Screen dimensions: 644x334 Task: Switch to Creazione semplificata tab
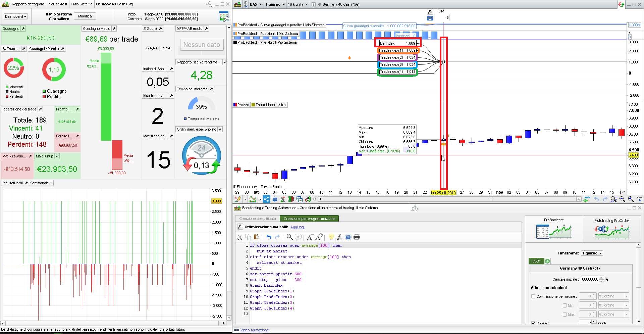[x=257, y=219]
